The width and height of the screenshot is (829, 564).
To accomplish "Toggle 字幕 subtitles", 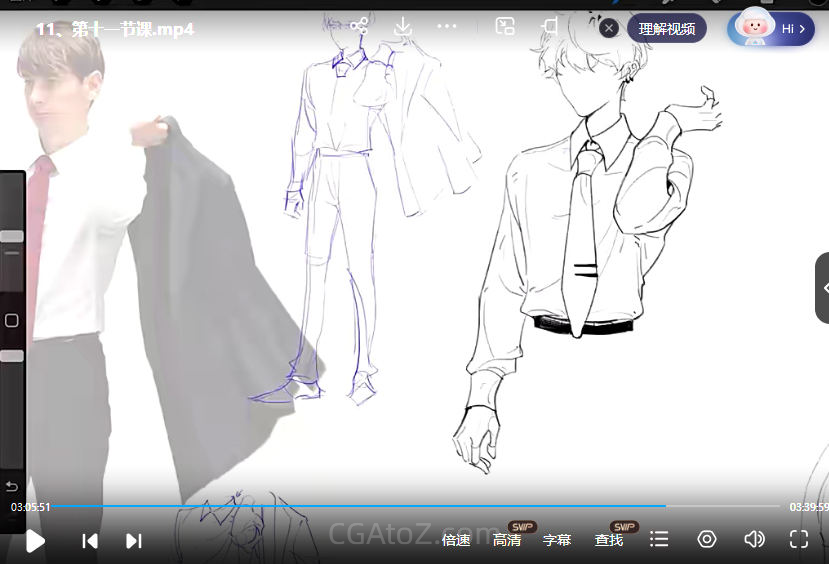I will tap(557, 540).
